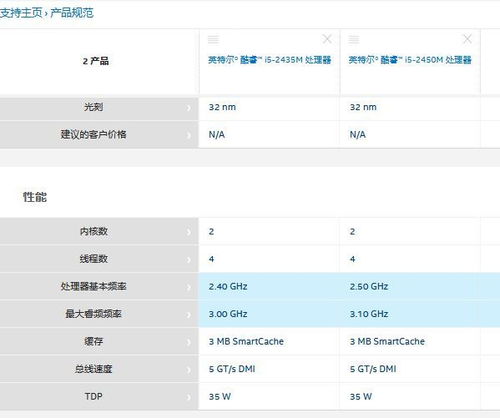Select the 2.50 GHz base frequency value
This screenshot has width=500, height=418.
pyautogui.click(x=369, y=286)
